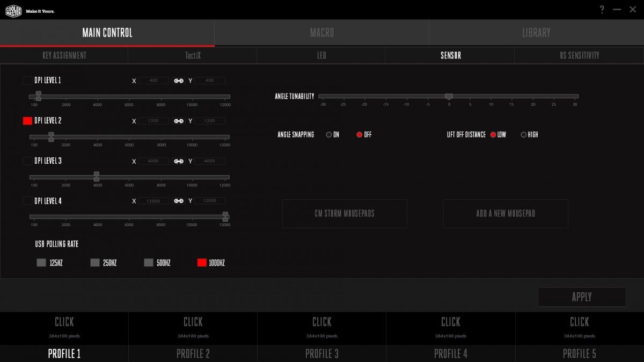The width and height of the screenshot is (644, 362).
Task: Click the DPI Level 3 Y value field
Action: pyautogui.click(x=209, y=161)
